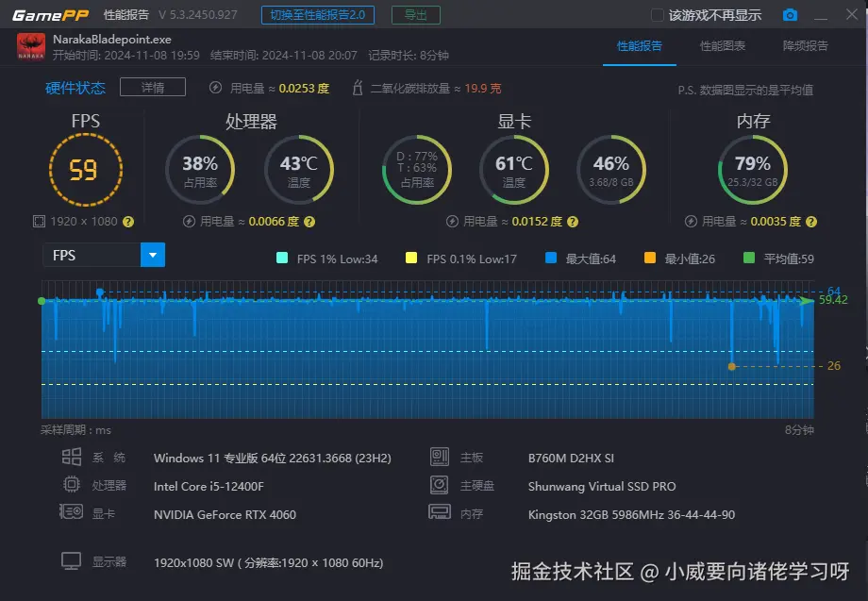Click the GPU D:77% T:63% usage gauge
The height and width of the screenshot is (601, 868).
(x=417, y=170)
